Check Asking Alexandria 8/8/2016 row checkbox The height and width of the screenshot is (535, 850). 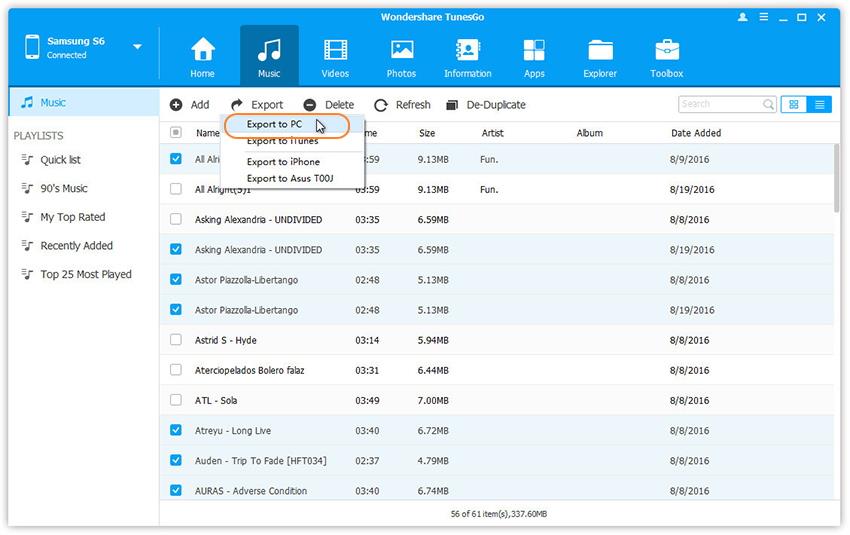point(176,219)
